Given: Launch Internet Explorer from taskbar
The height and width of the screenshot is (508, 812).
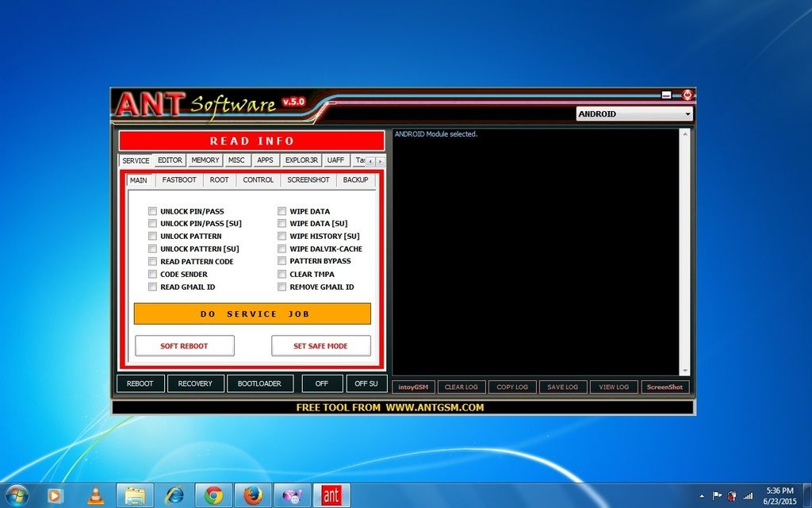Looking at the screenshot, I should pos(174,496).
